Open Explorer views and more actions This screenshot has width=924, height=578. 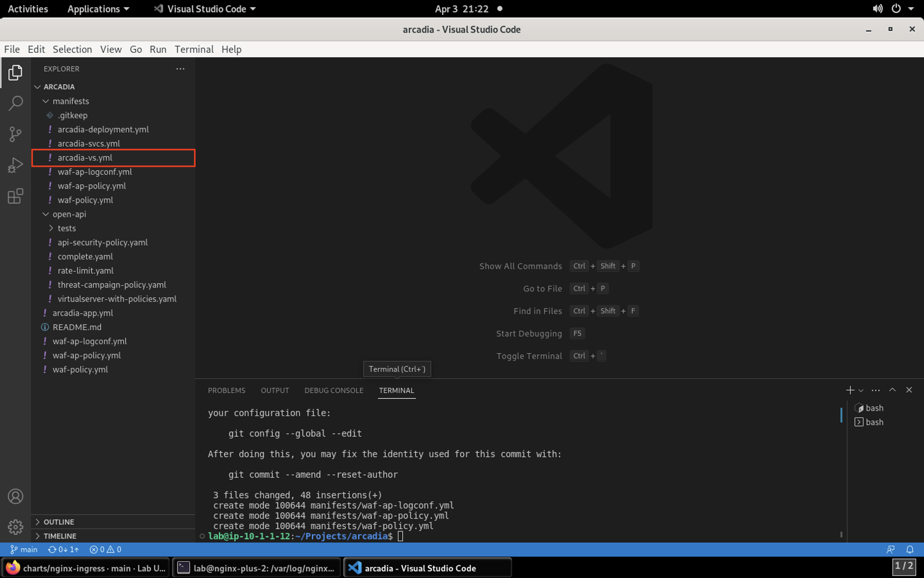click(180, 69)
